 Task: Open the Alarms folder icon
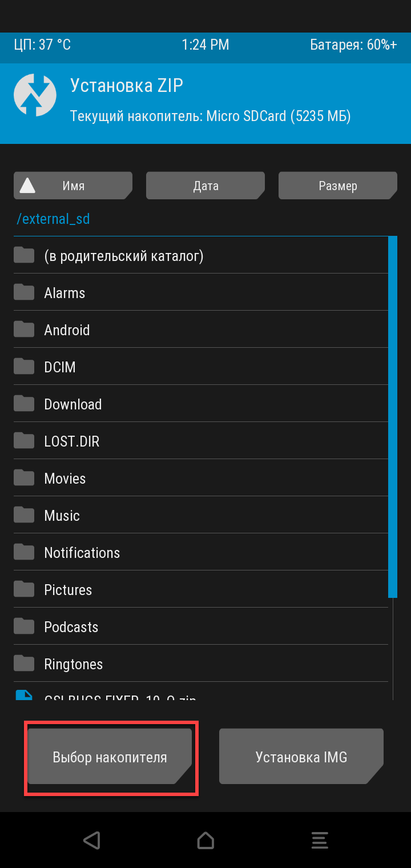pyautogui.click(x=24, y=292)
